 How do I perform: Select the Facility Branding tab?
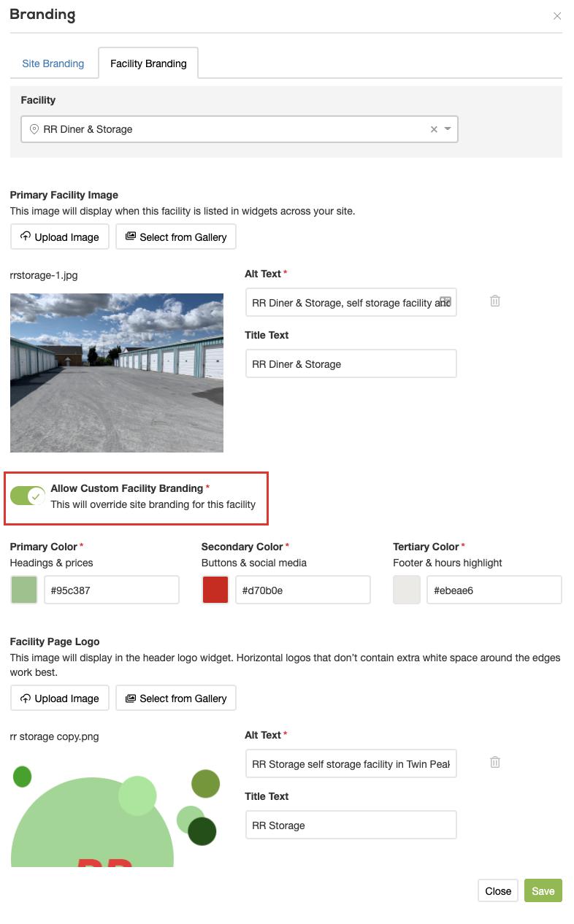[148, 63]
